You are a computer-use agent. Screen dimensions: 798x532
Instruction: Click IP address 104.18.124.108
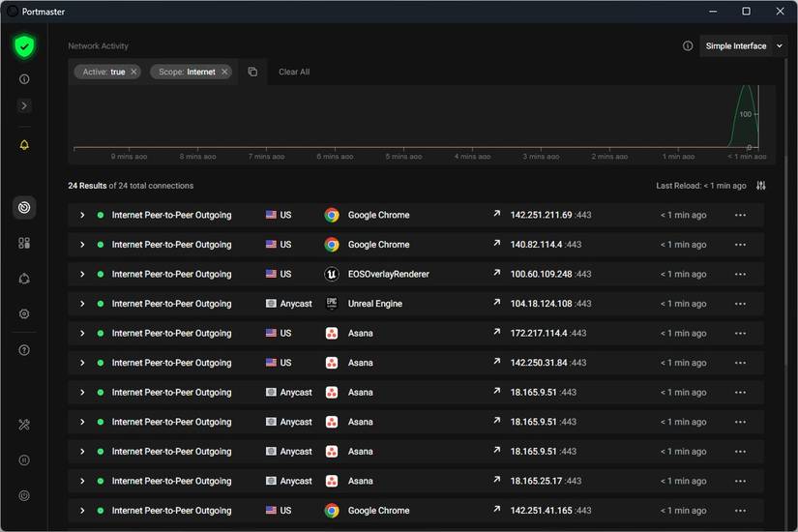pyautogui.click(x=541, y=304)
